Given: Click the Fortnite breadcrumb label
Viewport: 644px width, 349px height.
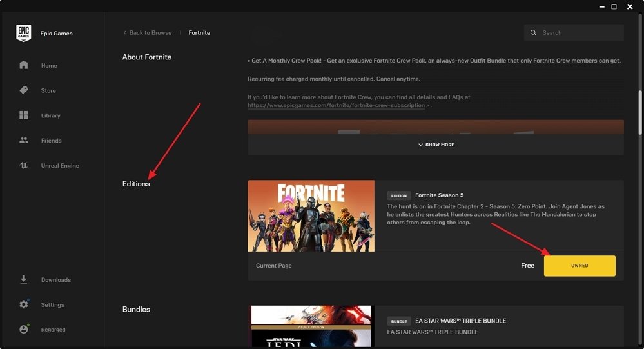Looking at the screenshot, I should [199, 32].
